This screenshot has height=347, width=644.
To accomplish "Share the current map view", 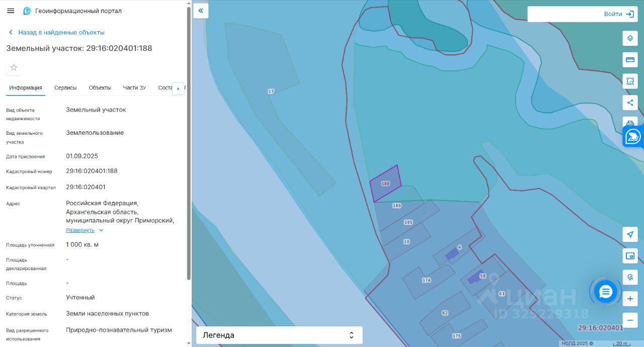I will coord(630,103).
